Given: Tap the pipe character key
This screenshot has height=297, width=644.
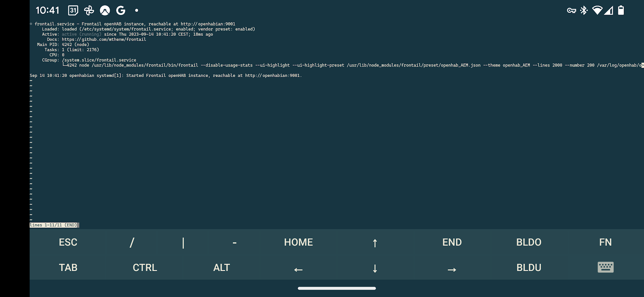Looking at the screenshot, I should (183, 242).
